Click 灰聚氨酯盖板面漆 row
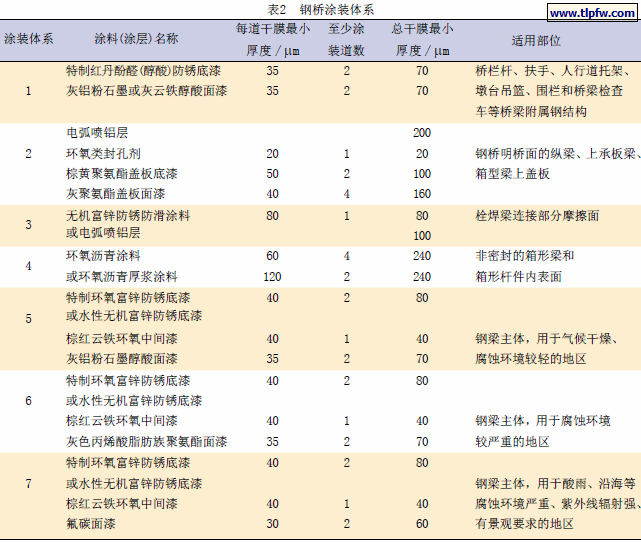Screen dimensions: 641x542 point(116,194)
